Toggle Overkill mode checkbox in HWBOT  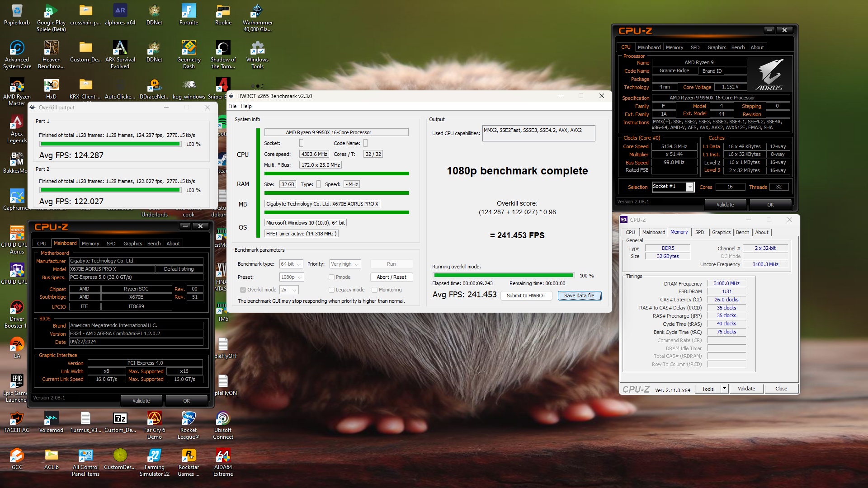tap(243, 290)
